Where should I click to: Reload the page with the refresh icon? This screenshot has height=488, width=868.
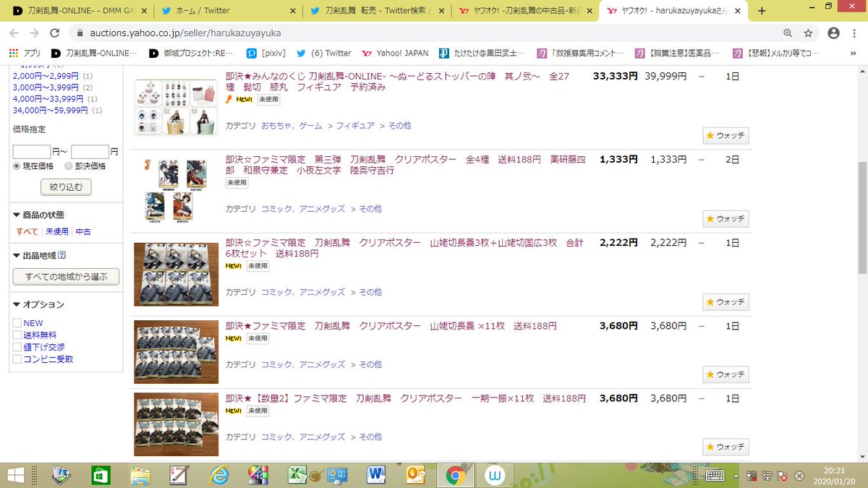pyautogui.click(x=55, y=33)
